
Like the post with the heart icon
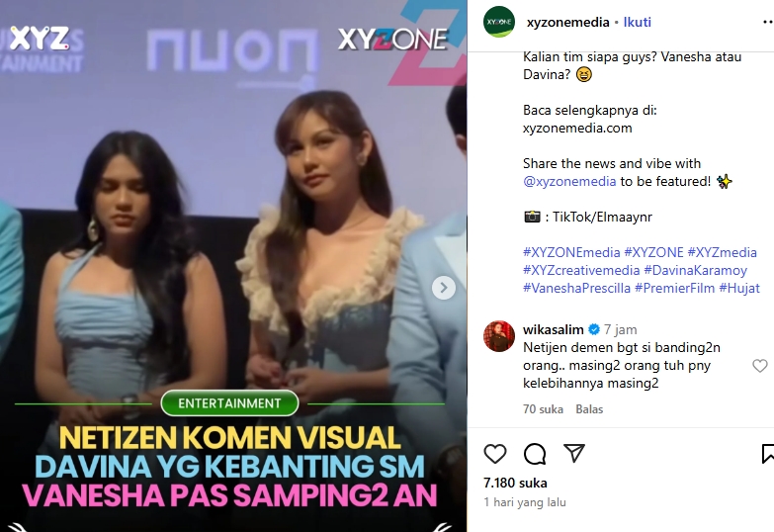(x=495, y=454)
